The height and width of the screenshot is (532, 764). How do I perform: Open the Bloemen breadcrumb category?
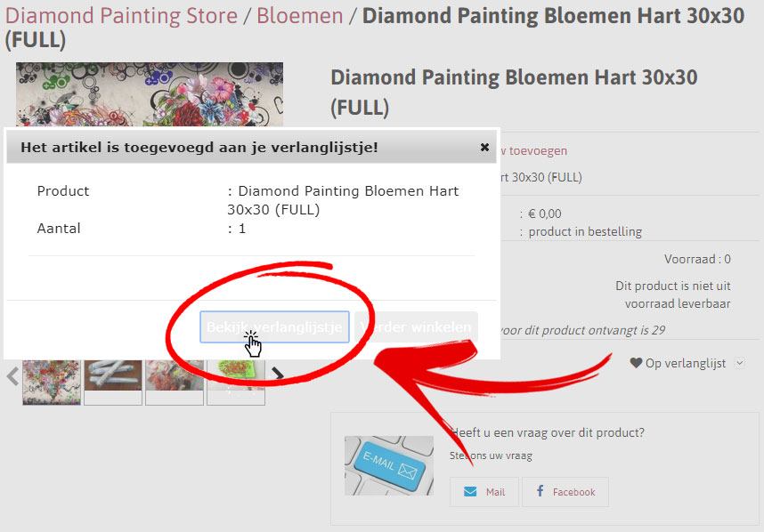(300, 16)
